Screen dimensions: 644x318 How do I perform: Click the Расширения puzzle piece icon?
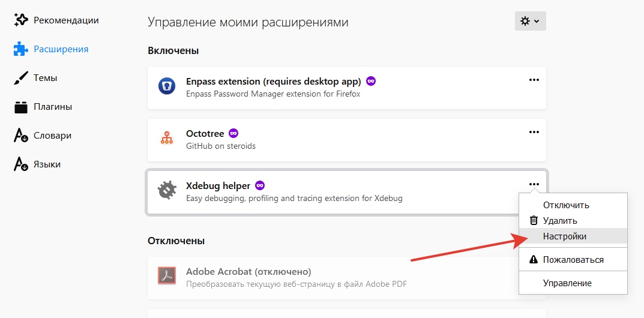tap(20, 49)
